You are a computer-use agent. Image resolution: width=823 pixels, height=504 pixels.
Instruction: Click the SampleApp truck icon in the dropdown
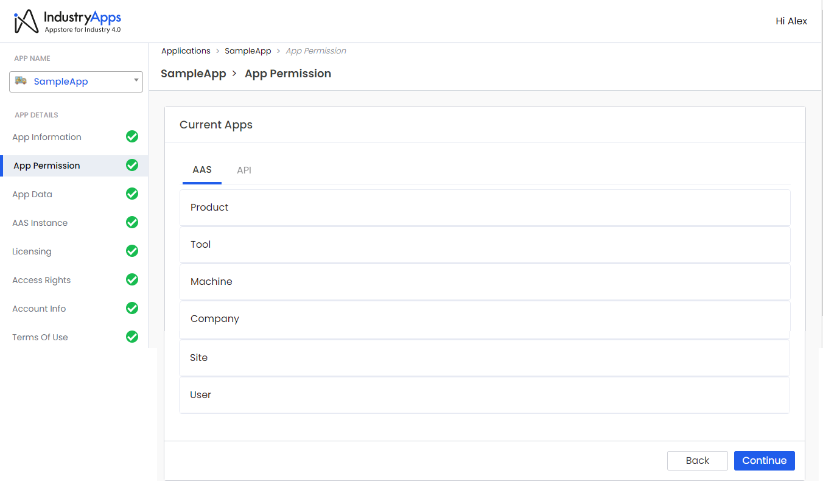pyautogui.click(x=21, y=80)
